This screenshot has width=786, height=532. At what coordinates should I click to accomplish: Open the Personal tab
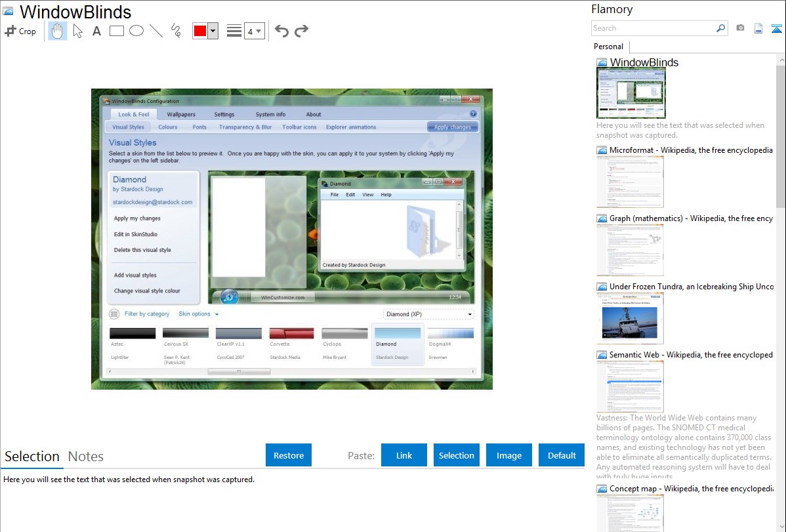[x=609, y=47]
